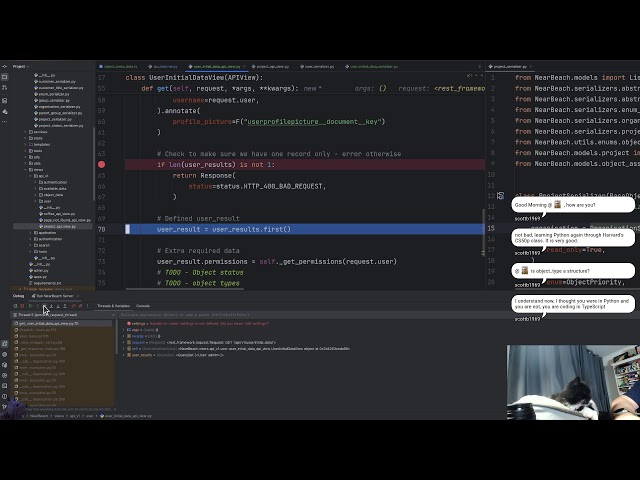Expand the static folder in project tree

click(x=25, y=138)
